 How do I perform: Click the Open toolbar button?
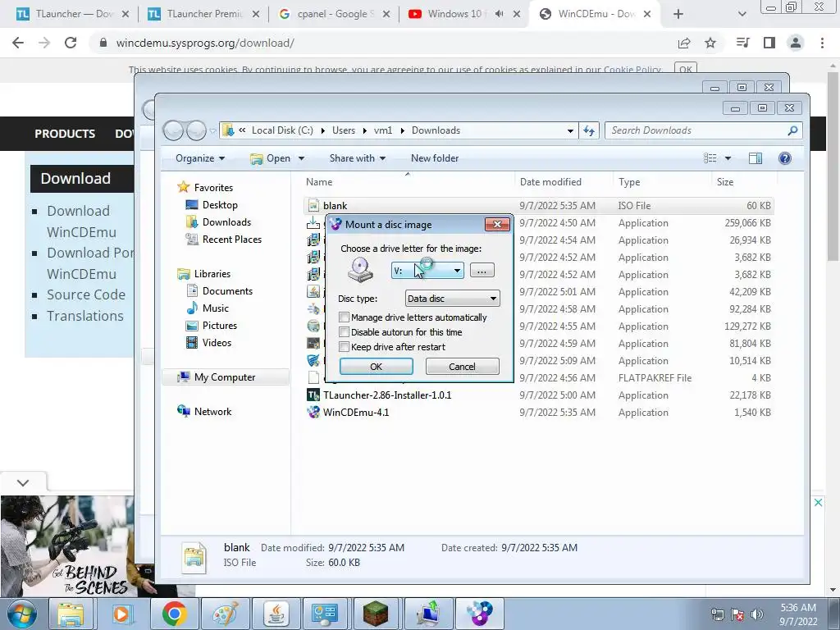click(271, 158)
